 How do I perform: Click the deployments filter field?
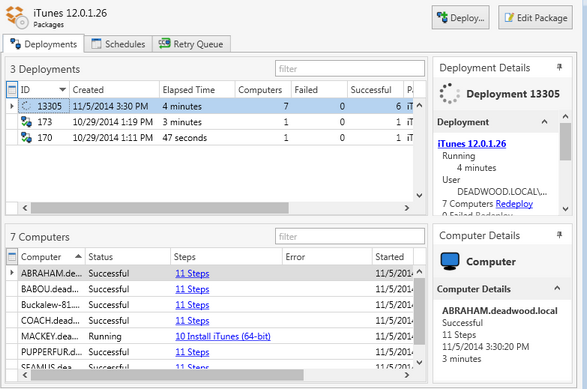click(x=350, y=69)
